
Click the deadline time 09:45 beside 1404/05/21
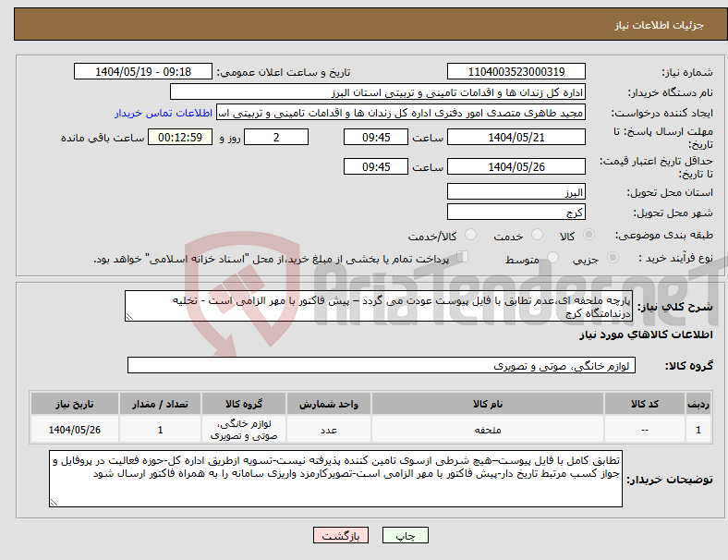[x=376, y=138]
